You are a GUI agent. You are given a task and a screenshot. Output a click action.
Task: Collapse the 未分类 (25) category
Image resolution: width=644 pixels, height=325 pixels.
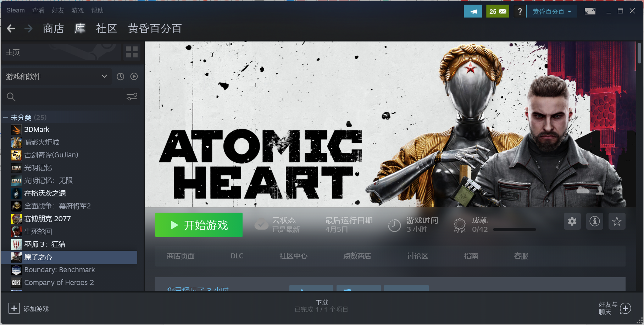[5, 117]
